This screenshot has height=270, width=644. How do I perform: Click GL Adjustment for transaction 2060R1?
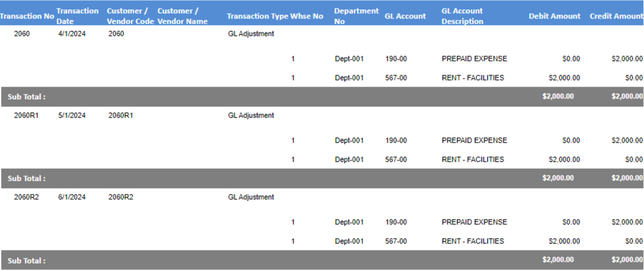click(x=251, y=116)
